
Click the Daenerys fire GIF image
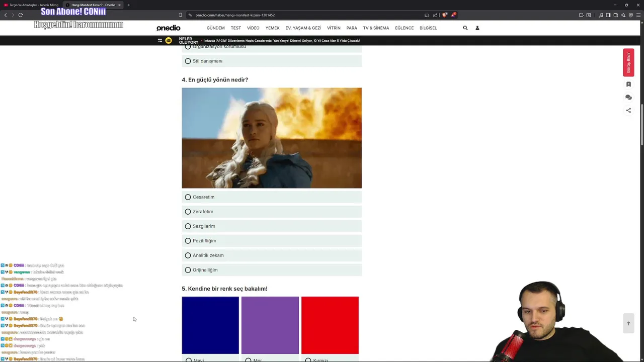[272, 138]
